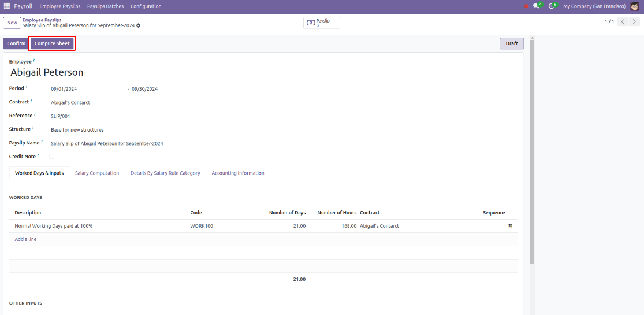This screenshot has width=644, height=315.
Task: Delete the Normal Working Days line
Action: point(510,226)
